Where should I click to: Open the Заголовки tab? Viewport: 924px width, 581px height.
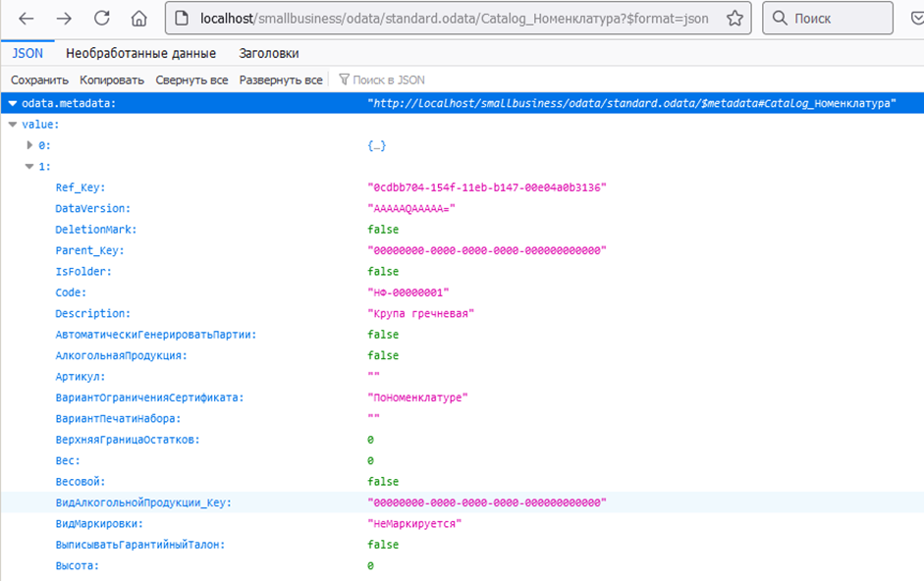(x=269, y=53)
